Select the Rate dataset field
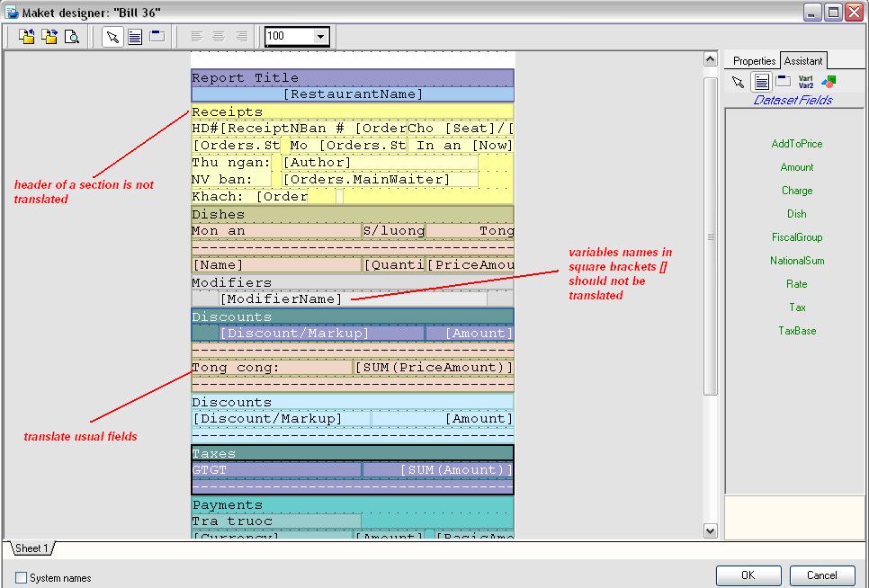Image resolution: width=869 pixels, height=588 pixels. [x=797, y=284]
